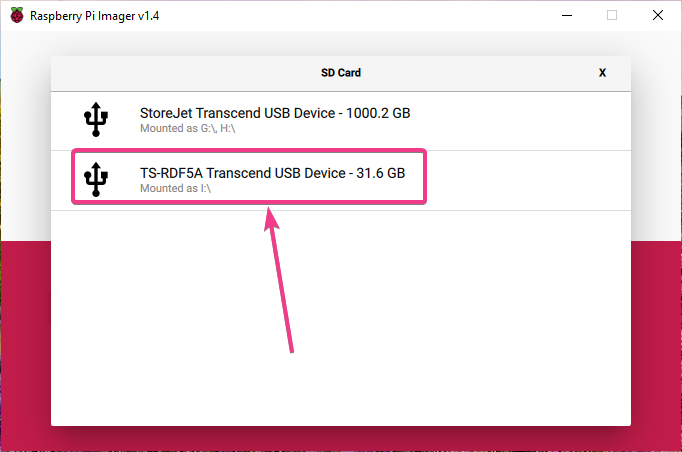This screenshot has height=452, width=682.
Task: Click the USB icon for TS-RDF5A device
Action: [96, 180]
